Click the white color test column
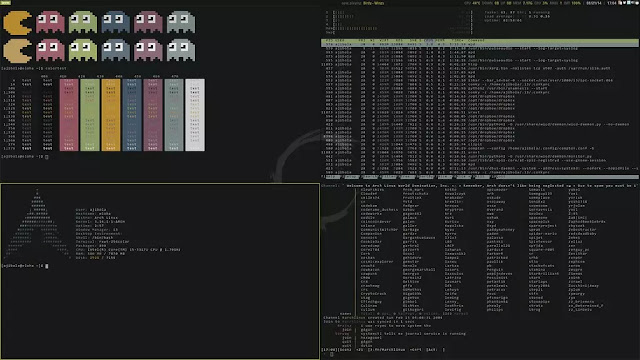 [x=195, y=115]
